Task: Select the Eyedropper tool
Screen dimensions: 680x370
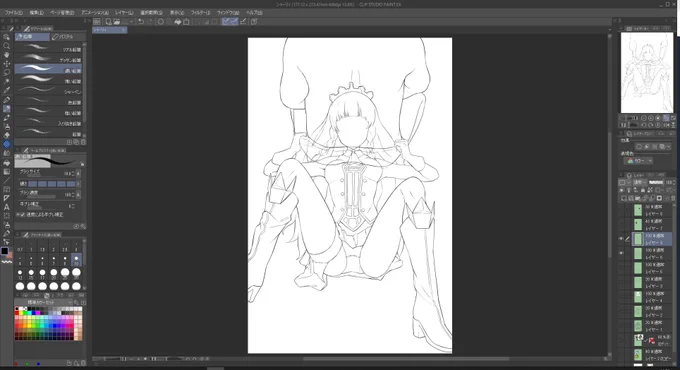Action: pos(7,91)
